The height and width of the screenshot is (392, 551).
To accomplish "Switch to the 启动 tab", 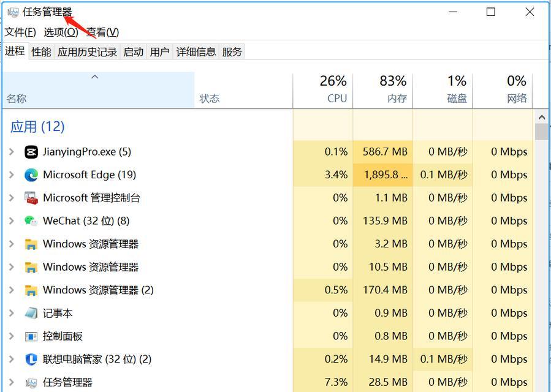I will pos(133,52).
